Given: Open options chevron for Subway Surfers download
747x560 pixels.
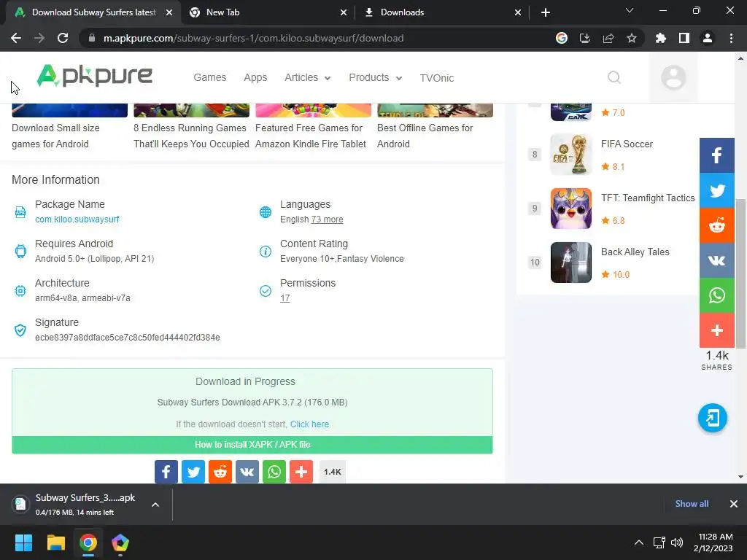Looking at the screenshot, I should coord(155,505).
